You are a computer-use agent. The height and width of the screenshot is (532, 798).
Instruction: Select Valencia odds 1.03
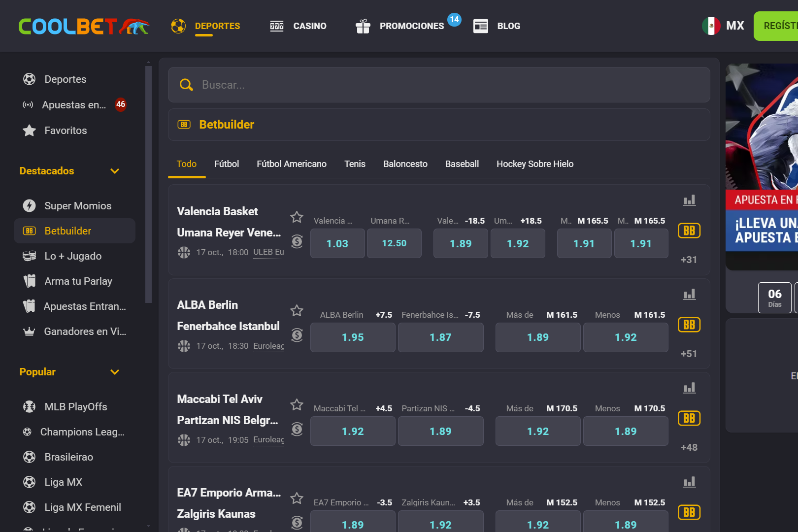337,243
